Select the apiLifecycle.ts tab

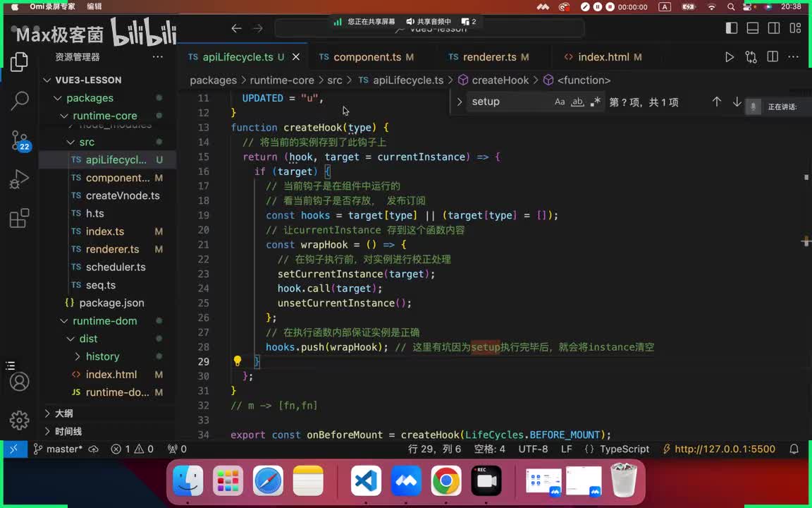pyautogui.click(x=238, y=57)
